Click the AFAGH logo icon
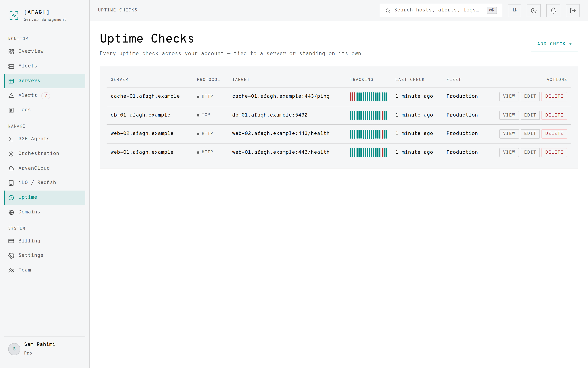 (x=14, y=15)
